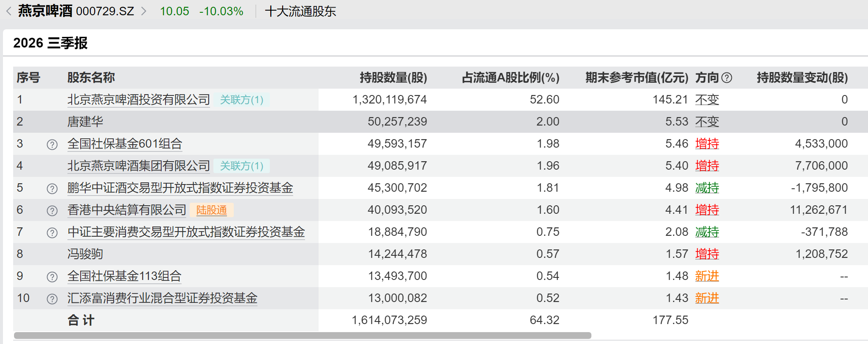Viewport: 868px width, 344px height.
Task: Click question icon beside 全国社保基金113组合
Action: pyautogui.click(x=52, y=277)
